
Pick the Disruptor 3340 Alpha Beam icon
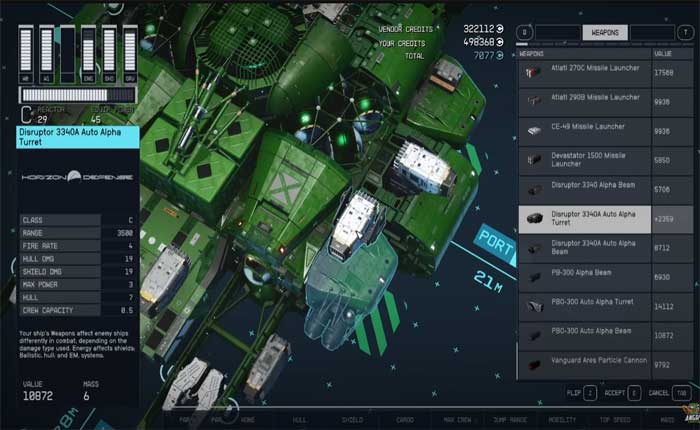click(532, 188)
